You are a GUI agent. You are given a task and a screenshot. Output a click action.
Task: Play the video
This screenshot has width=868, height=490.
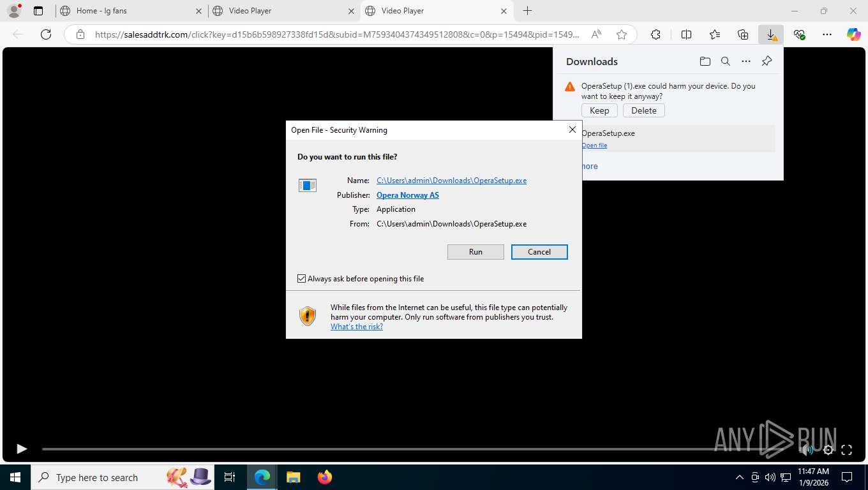coord(21,449)
